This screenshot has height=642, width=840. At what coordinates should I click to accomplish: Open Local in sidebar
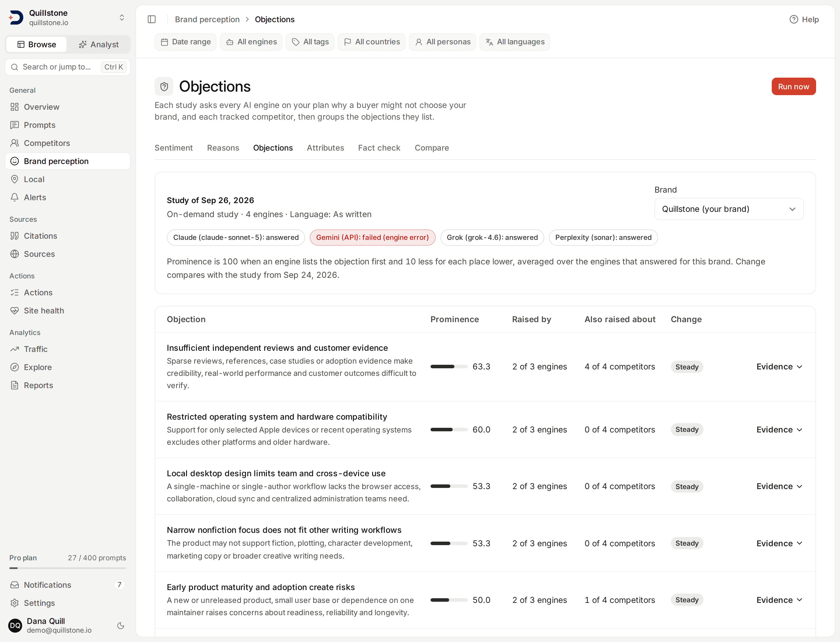point(68,179)
